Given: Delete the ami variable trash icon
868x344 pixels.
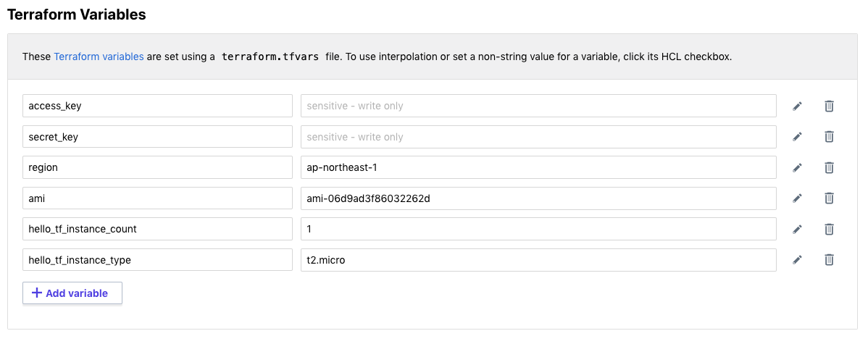Looking at the screenshot, I should 829,198.
